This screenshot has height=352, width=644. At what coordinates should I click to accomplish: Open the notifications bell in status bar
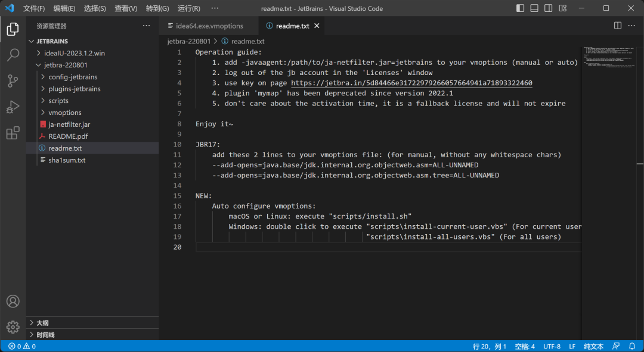(632, 346)
